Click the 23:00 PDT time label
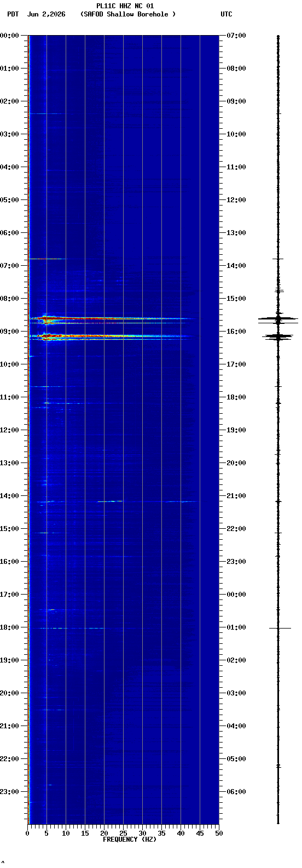The image size is (302, 868). point(9,792)
